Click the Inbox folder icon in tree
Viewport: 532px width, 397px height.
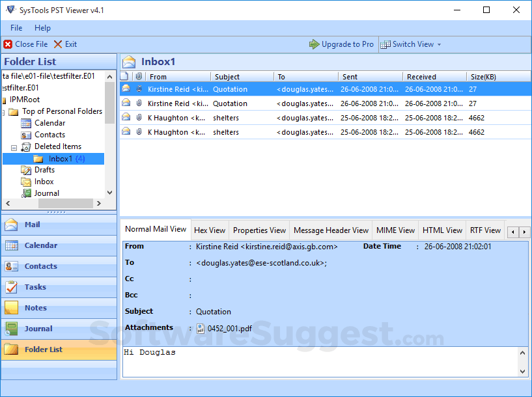click(x=26, y=182)
